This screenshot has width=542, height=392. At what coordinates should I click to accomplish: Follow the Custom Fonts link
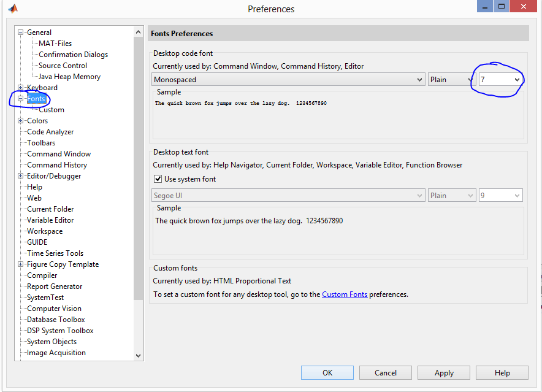(x=345, y=294)
